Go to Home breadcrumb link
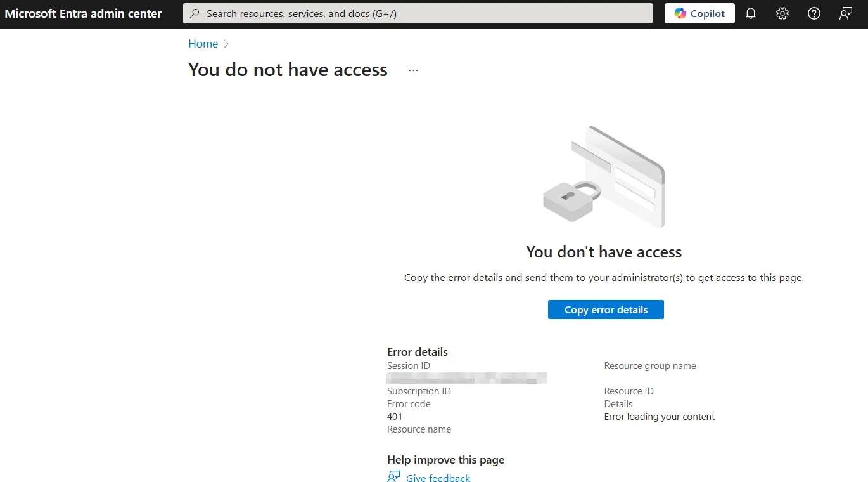Viewport: 868px width, 482px height. click(x=203, y=44)
